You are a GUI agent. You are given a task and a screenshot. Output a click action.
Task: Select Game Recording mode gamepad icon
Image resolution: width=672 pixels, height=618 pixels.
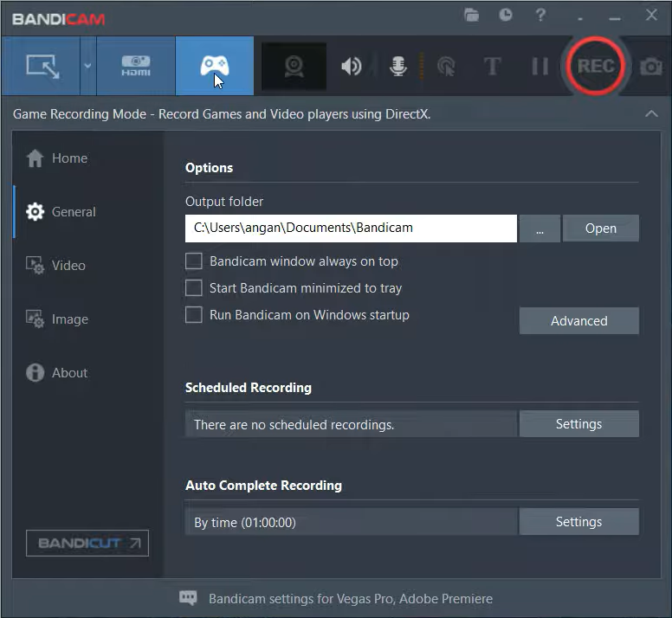(x=215, y=66)
